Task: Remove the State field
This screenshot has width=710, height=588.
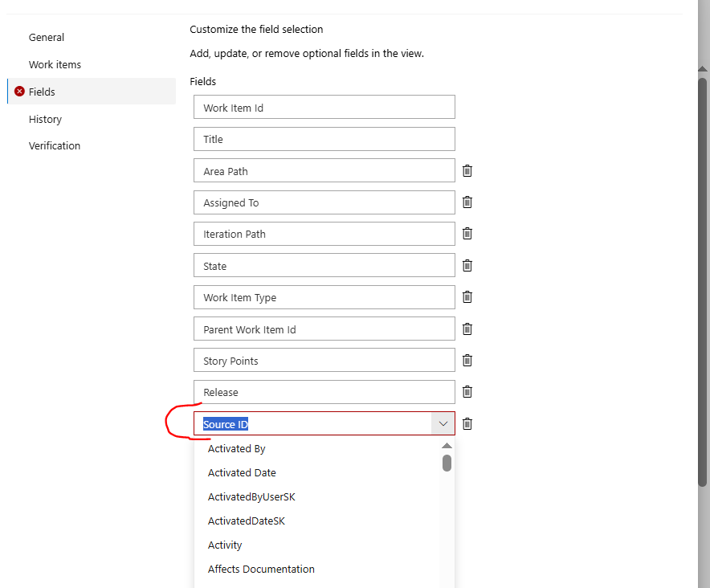Action: (x=467, y=265)
